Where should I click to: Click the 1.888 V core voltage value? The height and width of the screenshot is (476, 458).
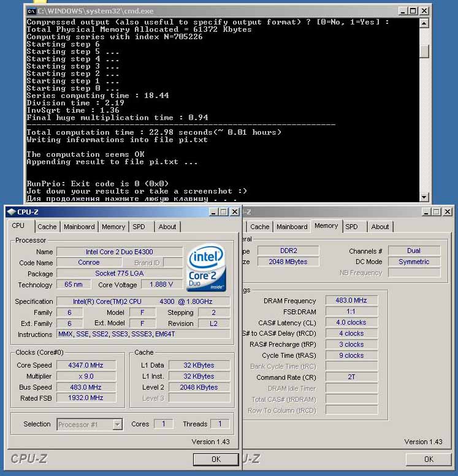point(161,284)
